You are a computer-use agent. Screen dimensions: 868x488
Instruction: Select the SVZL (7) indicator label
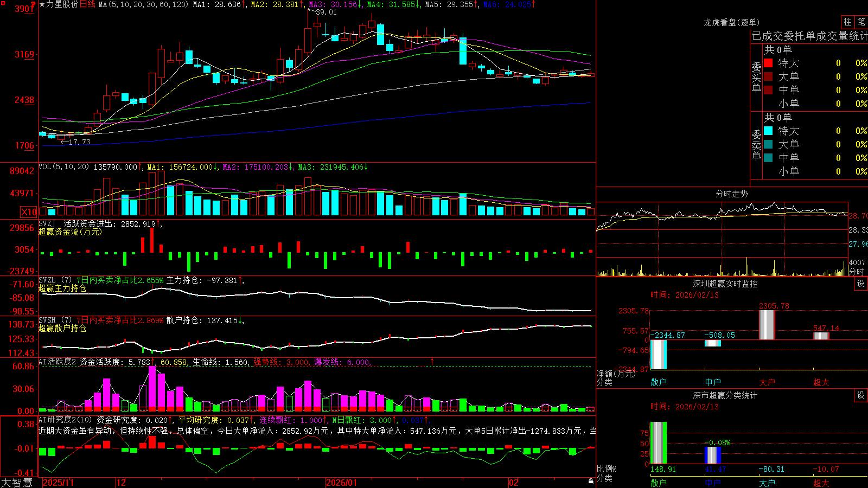click(x=55, y=280)
